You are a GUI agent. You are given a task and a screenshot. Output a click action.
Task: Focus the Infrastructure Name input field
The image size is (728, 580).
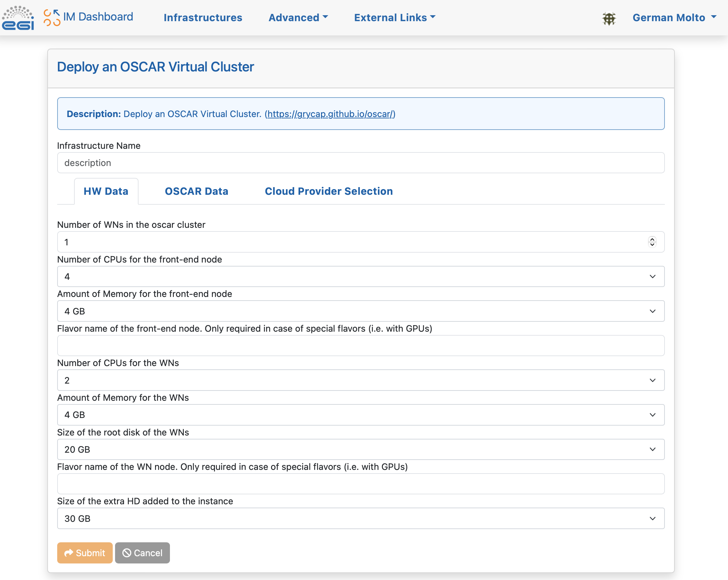pyautogui.click(x=360, y=163)
